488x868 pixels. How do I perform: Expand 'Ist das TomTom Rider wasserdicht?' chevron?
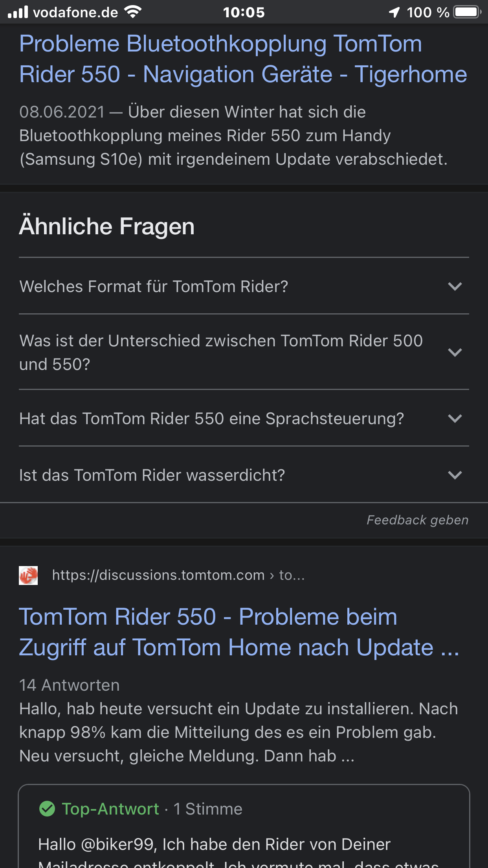point(455,475)
